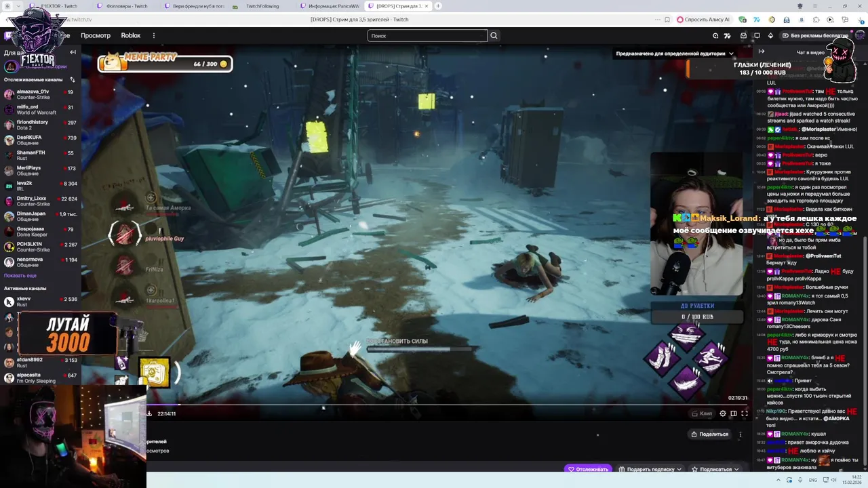Screen dimensions: 868x488
Task: Open Gospojaaaa Dome Keeper channel
Action: pos(41,232)
